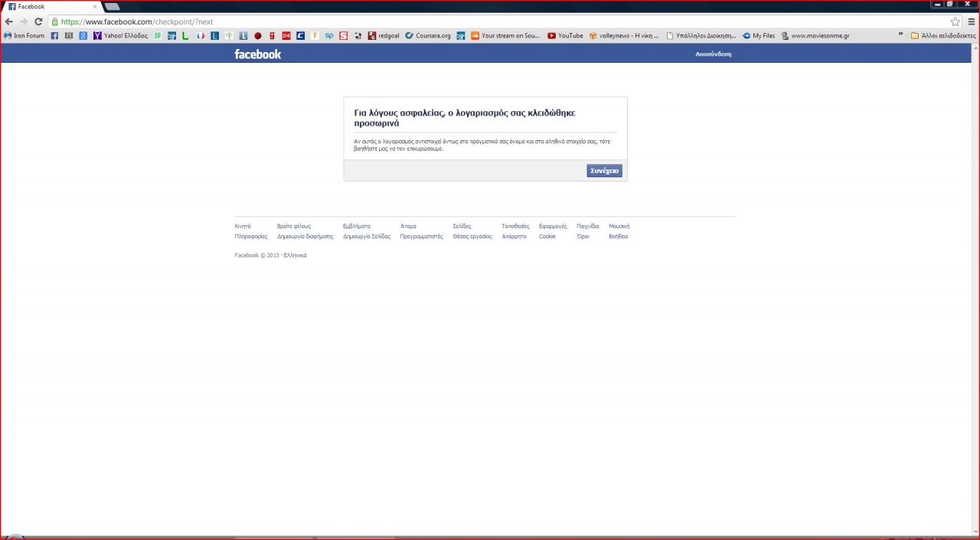The image size is (980, 540).
Task: Click the browser Back arrow
Action: click(x=9, y=22)
